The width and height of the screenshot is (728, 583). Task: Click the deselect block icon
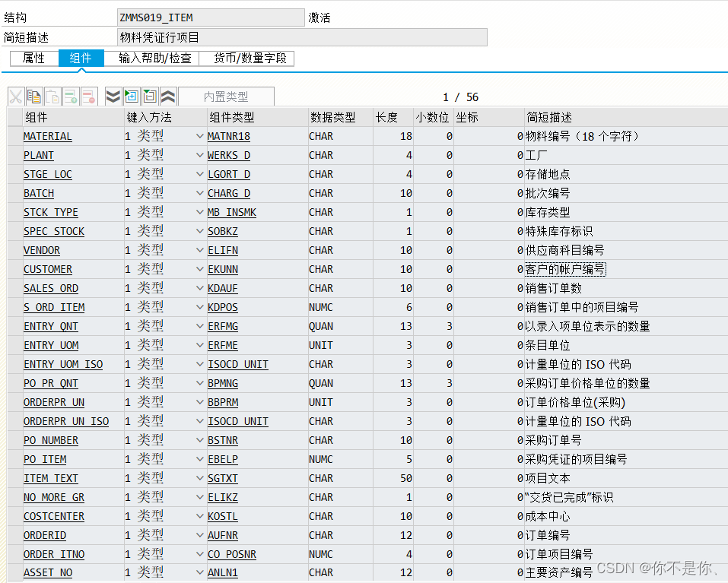pyautogui.click(x=148, y=97)
